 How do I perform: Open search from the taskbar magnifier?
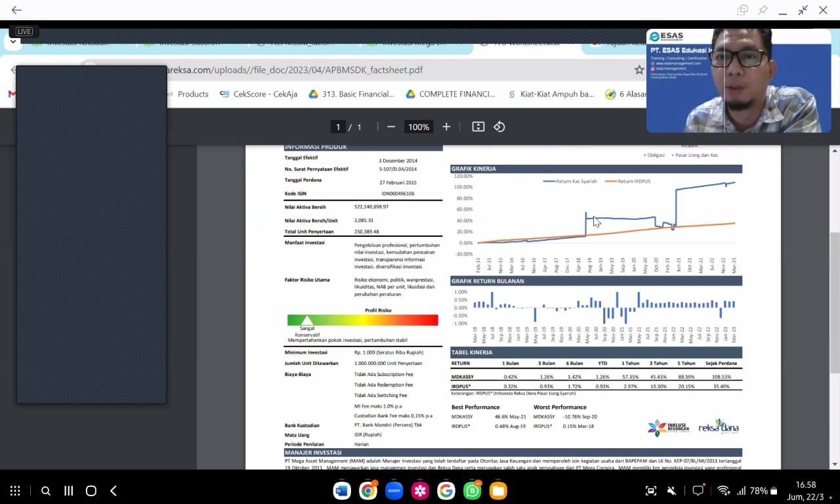pos(46,491)
